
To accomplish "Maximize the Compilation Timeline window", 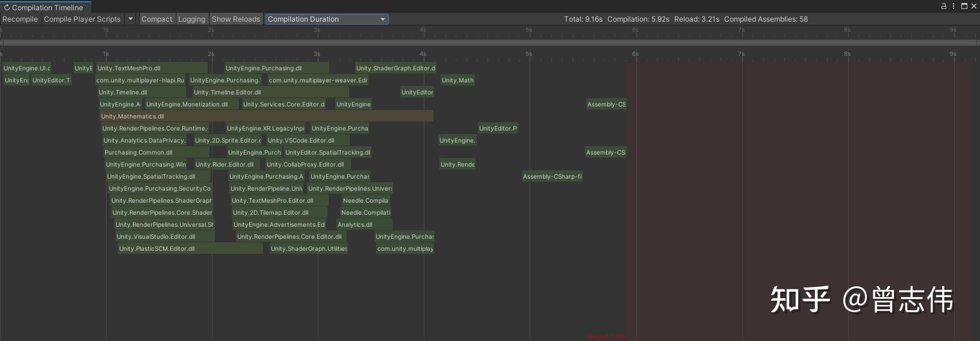I will [x=964, y=6].
